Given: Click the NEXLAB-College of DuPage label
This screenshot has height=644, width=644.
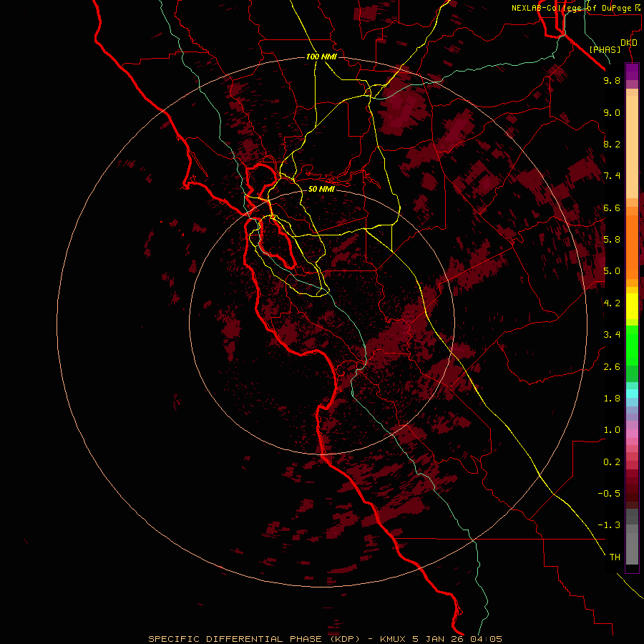Looking at the screenshot, I should [x=571, y=8].
